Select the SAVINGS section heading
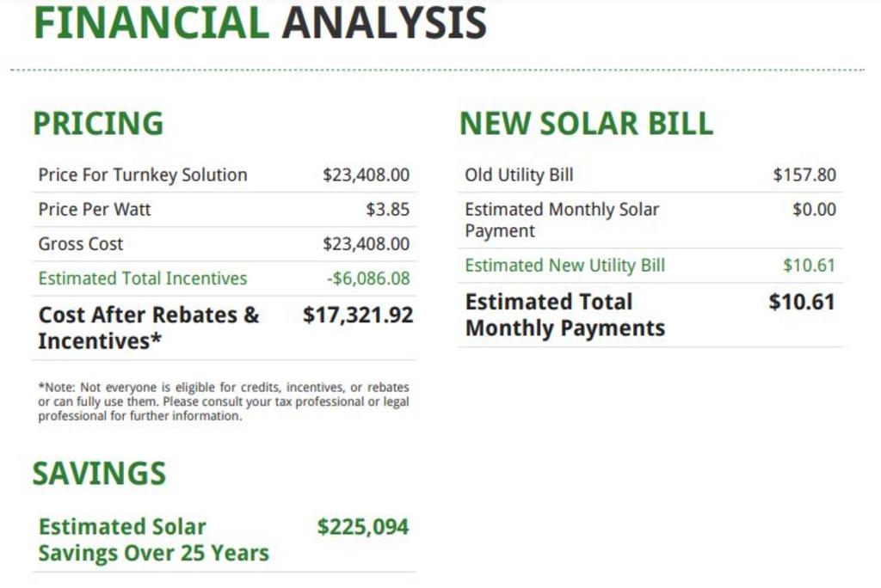 tap(99, 474)
